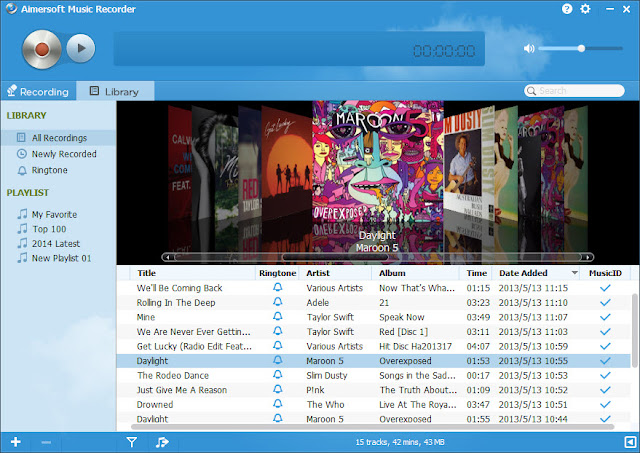Click MusicID checkmark for Mine
This screenshot has width=640, height=453.
605,317
